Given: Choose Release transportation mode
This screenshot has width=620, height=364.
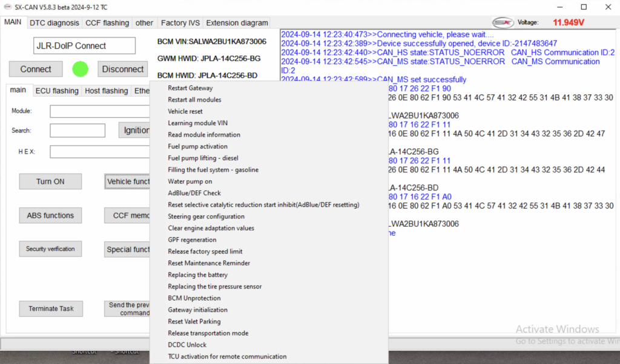Looking at the screenshot, I should point(208,333).
